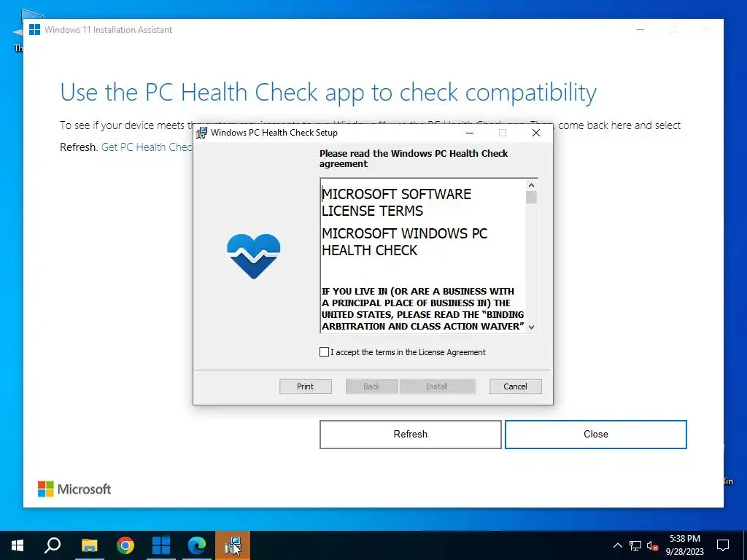
Task: Click the Close button in Installation Assistant
Action: click(x=595, y=435)
